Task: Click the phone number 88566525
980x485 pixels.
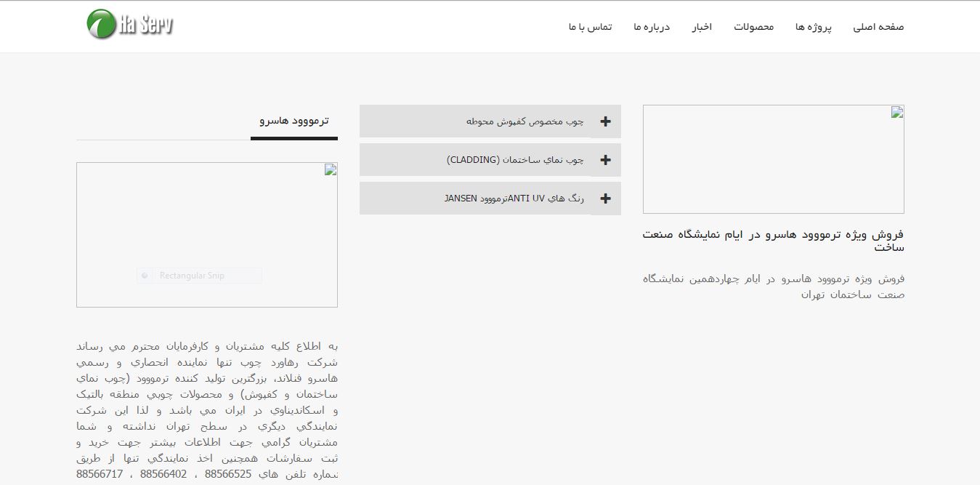Action: point(228,474)
